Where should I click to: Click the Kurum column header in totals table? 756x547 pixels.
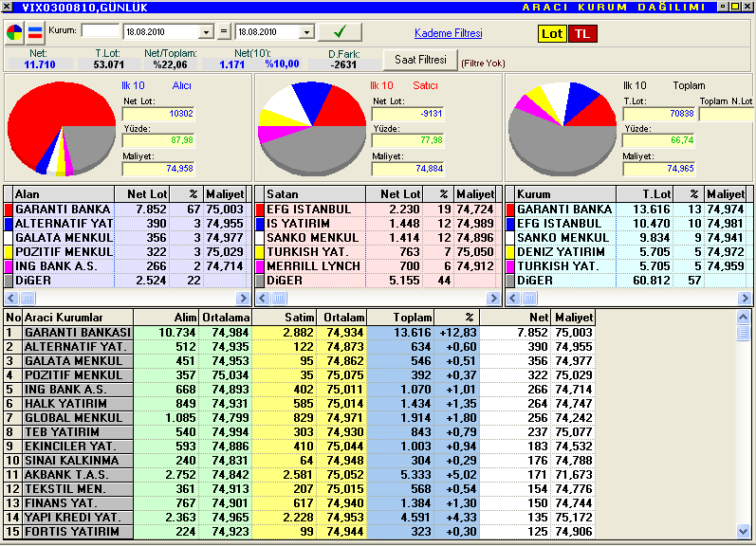(565, 194)
